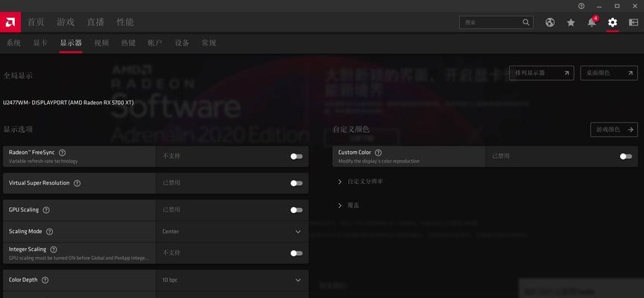This screenshot has width=644, height=298.
Task: Show Color Depth help icon
Action: (45, 280)
